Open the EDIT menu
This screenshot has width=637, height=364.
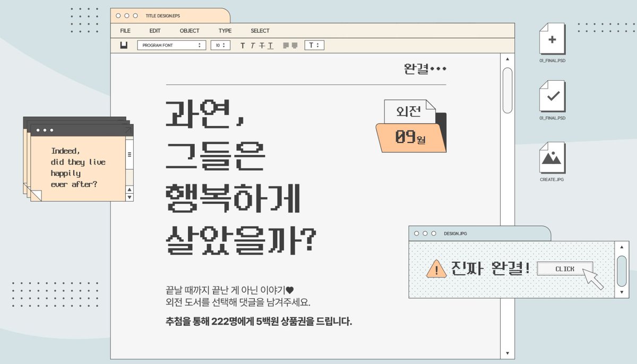155,31
